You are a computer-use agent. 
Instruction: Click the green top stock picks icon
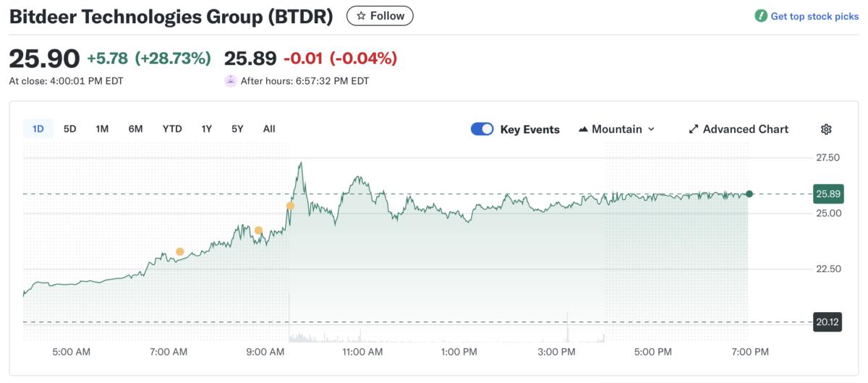tap(761, 16)
